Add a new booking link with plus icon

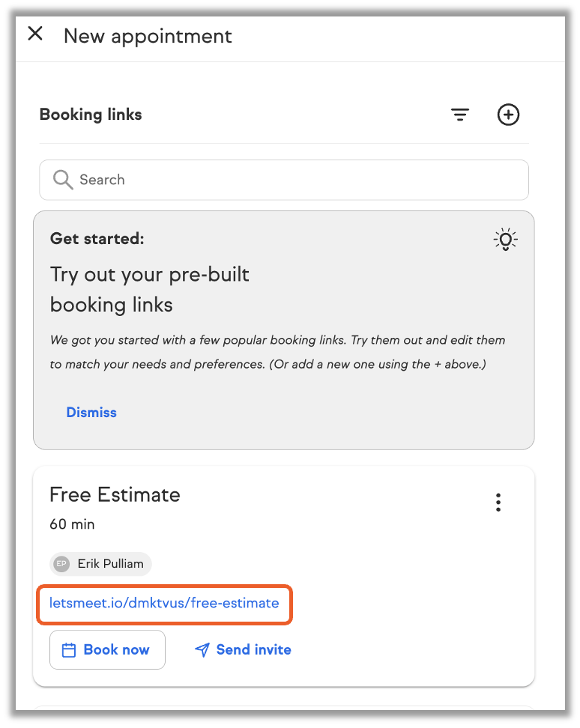(x=508, y=115)
